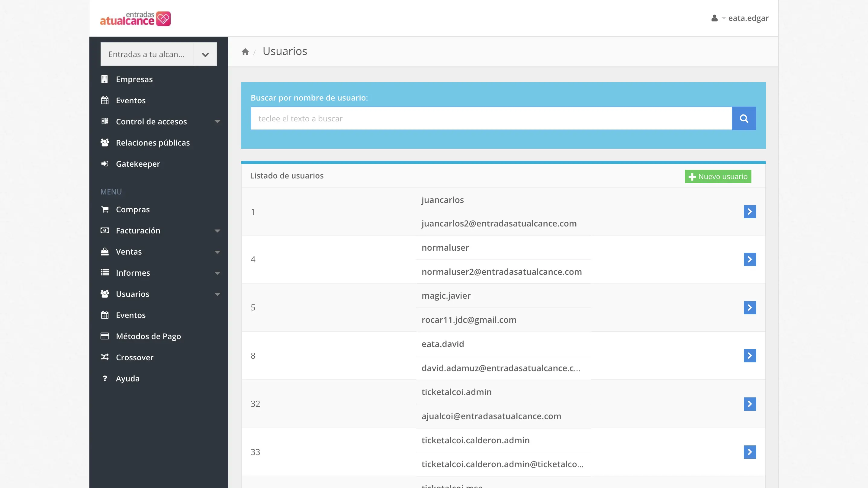Screen dimensions: 868x488
Task: Open details arrow for magic.javier user
Action: [749, 307]
